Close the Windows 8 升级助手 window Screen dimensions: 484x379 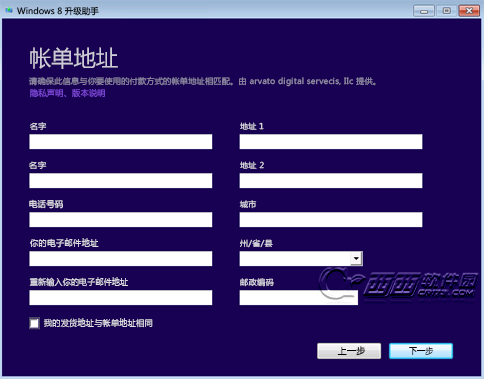pos(469,11)
